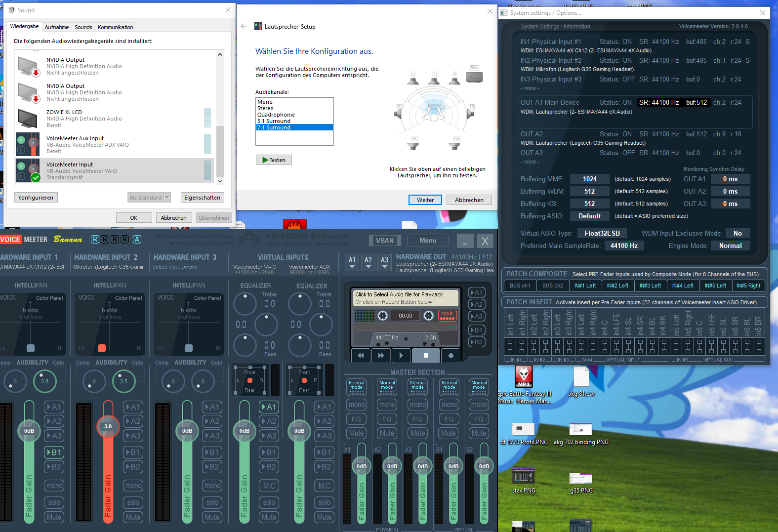Switch to the Kommunikation tab

coord(115,27)
